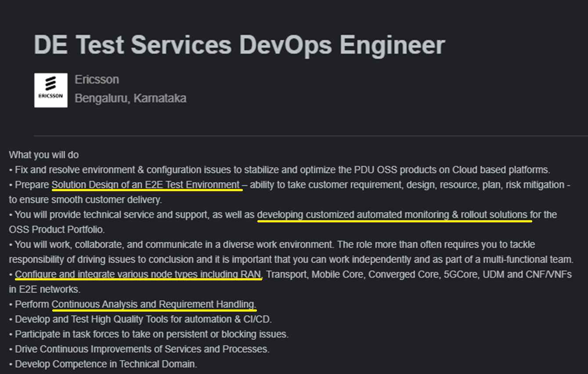The width and height of the screenshot is (588, 374).
Task: Click the Ericsson company logo
Action: click(51, 90)
